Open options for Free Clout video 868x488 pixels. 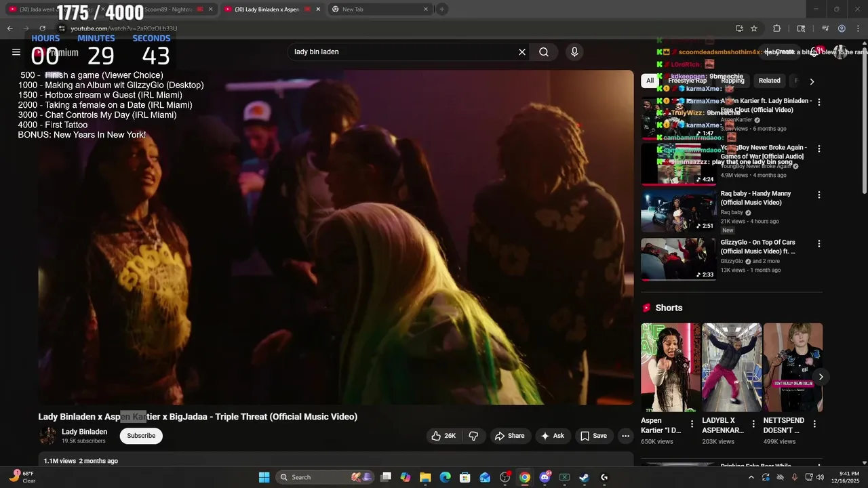click(818, 102)
